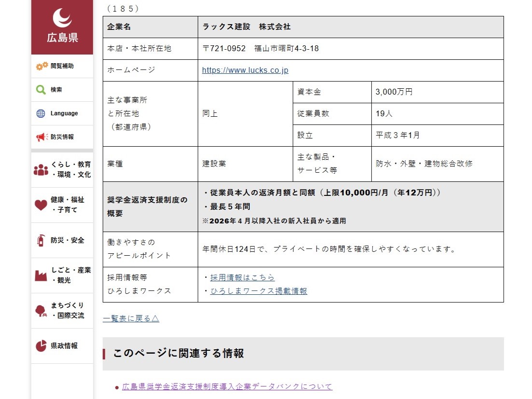Click the globe Language icon

point(41,113)
